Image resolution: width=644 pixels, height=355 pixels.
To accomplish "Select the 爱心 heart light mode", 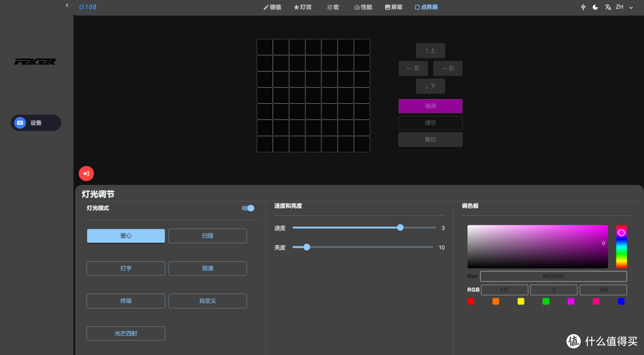I will [x=126, y=236].
